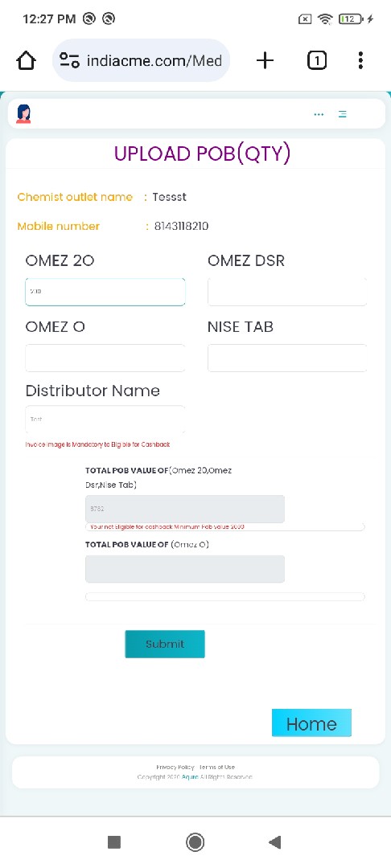Open the tab switcher showing 1 tab
Screen dimensions: 391x868
click(316, 60)
